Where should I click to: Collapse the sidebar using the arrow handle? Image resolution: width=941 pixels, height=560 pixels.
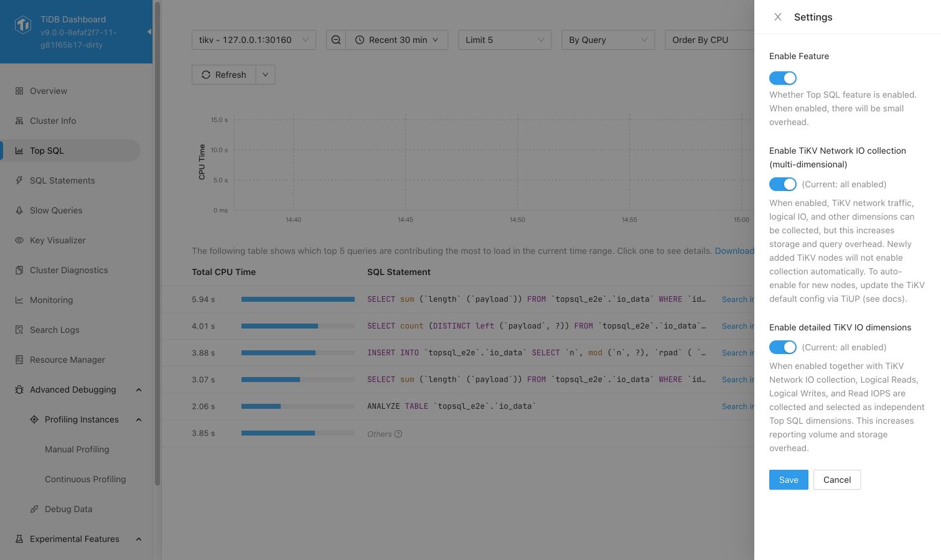tap(149, 32)
